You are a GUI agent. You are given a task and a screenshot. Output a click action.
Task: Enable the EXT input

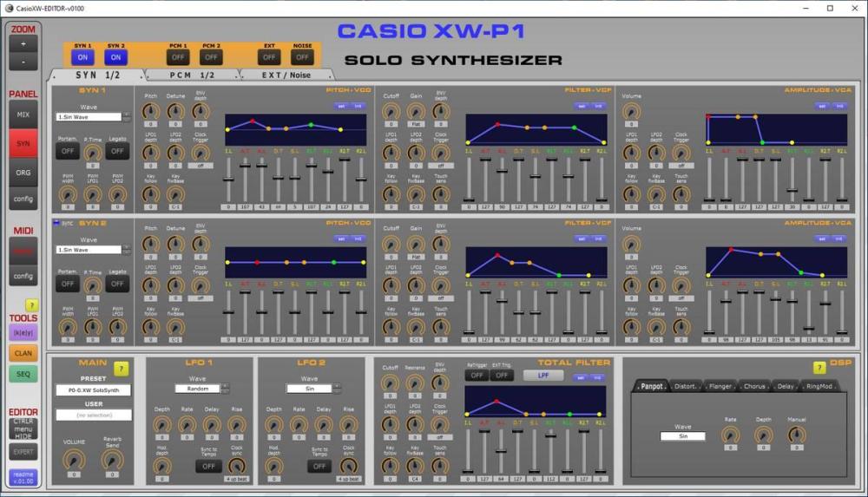[269, 57]
